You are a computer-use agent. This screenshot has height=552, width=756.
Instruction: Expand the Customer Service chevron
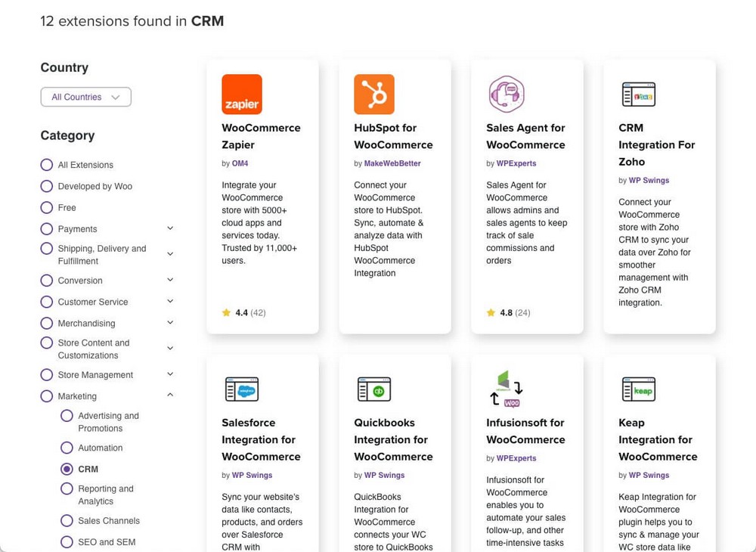tap(170, 301)
